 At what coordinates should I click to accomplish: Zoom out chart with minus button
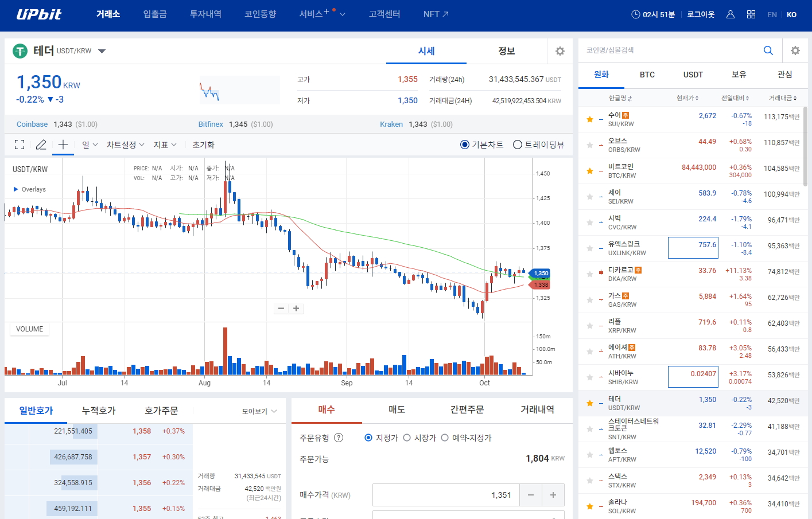281,309
